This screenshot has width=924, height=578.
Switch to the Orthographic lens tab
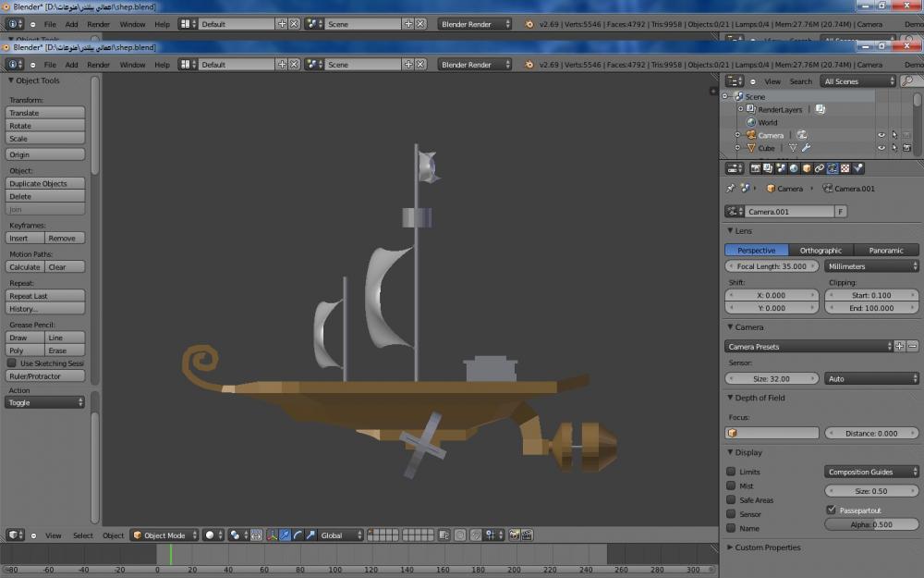(821, 251)
